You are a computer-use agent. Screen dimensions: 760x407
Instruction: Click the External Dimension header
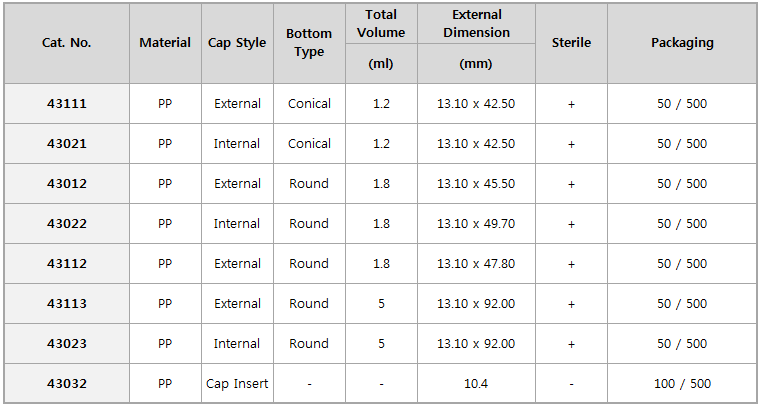point(476,24)
